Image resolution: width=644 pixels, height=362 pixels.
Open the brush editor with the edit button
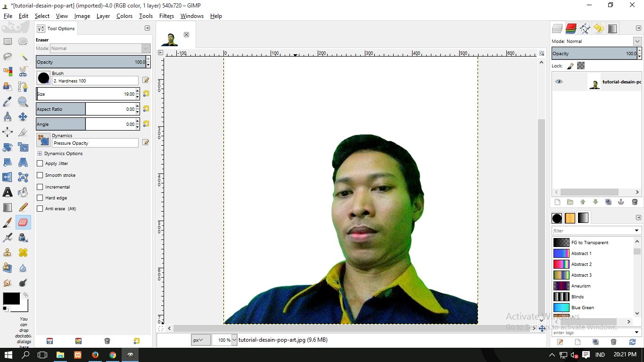[x=146, y=80]
